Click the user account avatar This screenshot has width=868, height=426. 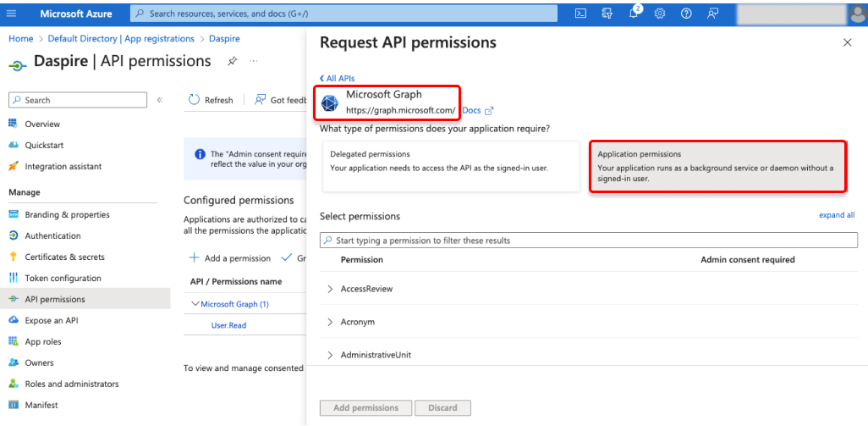coord(857,14)
